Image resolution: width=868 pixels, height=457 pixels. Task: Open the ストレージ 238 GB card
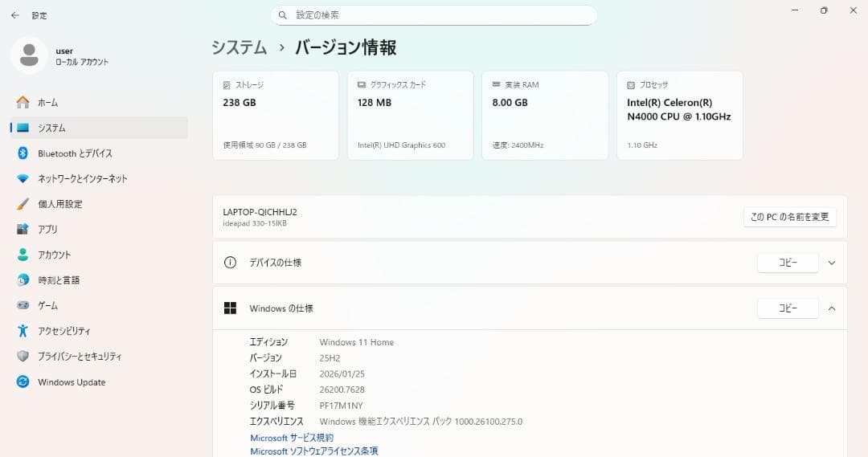point(276,116)
